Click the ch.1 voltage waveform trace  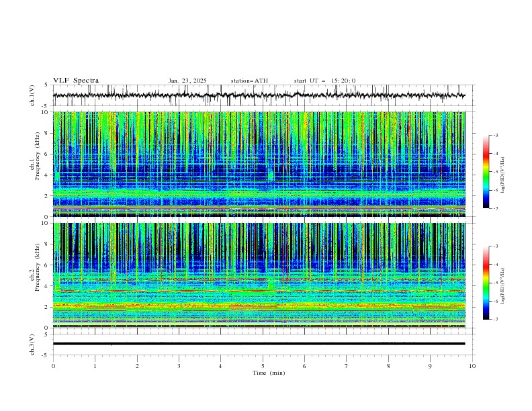pyautogui.click(x=259, y=95)
